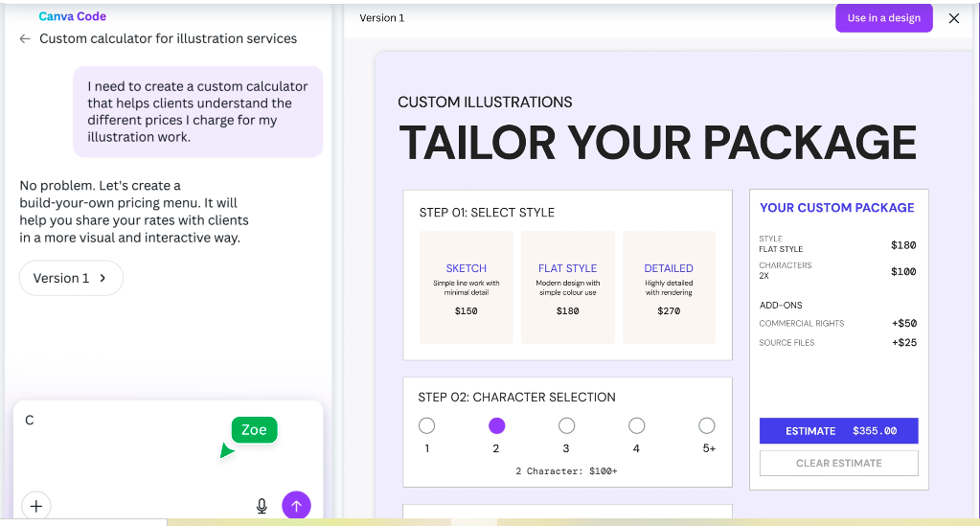The image size is (980, 526).
Task: Click the green Zoe collaborator tag
Action: pyautogui.click(x=254, y=429)
